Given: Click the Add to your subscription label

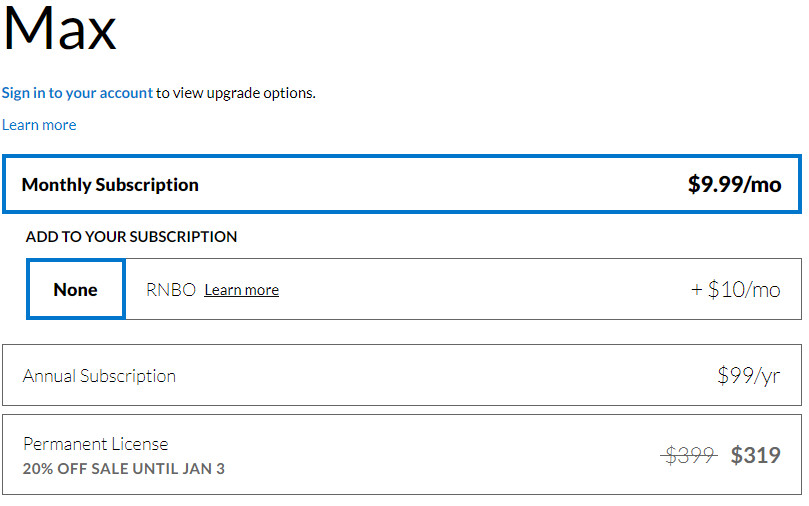Looking at the screenshot, I should pos(131,237).
